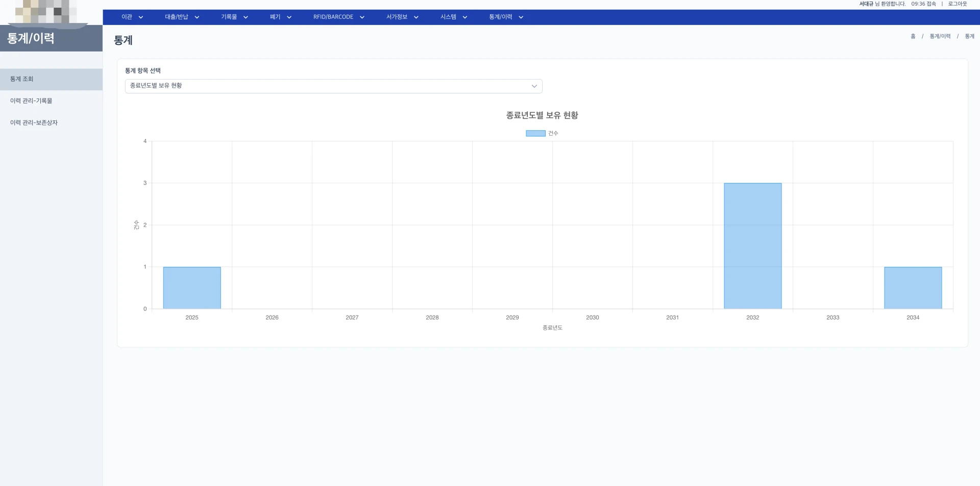
Task: Click the chevron beside RFID/BARCODE
Action: [x=362, y=17]
